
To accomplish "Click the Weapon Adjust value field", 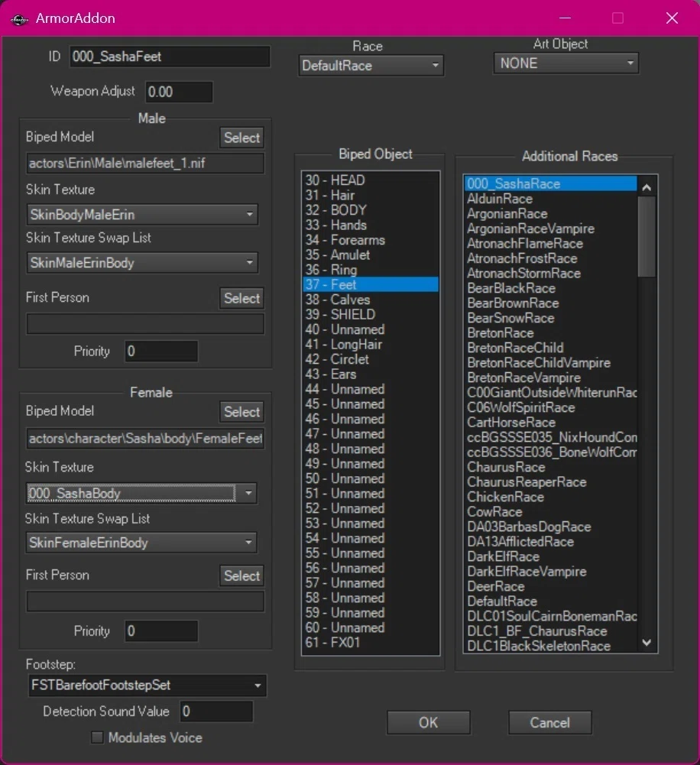I will pyautogui.click(x=179, y=92).
